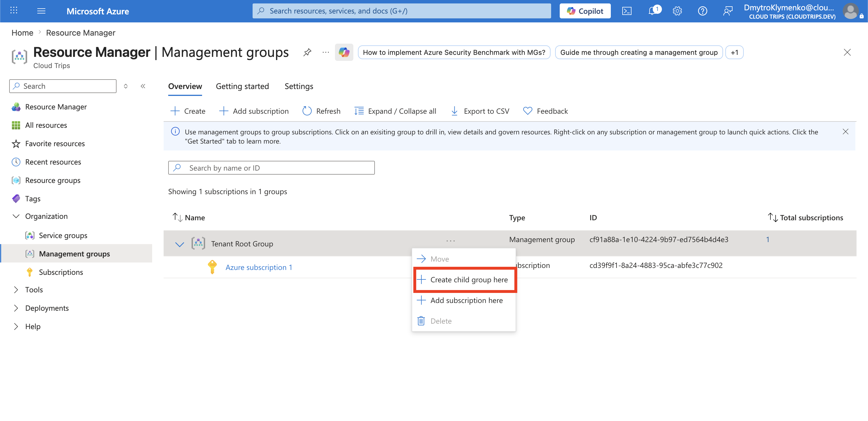Click the Tenant Root Group management group icon
The height and width of the screenshot is (421, 868).
(x=198, y=243)
